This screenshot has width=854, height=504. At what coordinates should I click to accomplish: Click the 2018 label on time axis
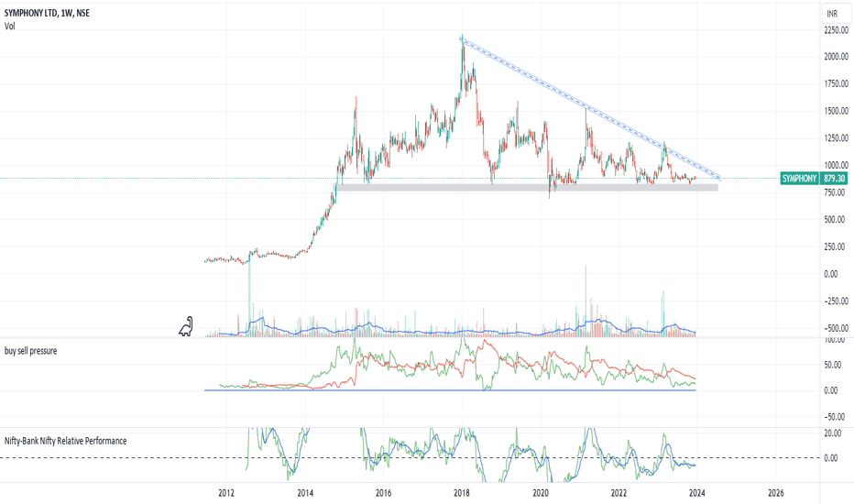coord(462,493)
